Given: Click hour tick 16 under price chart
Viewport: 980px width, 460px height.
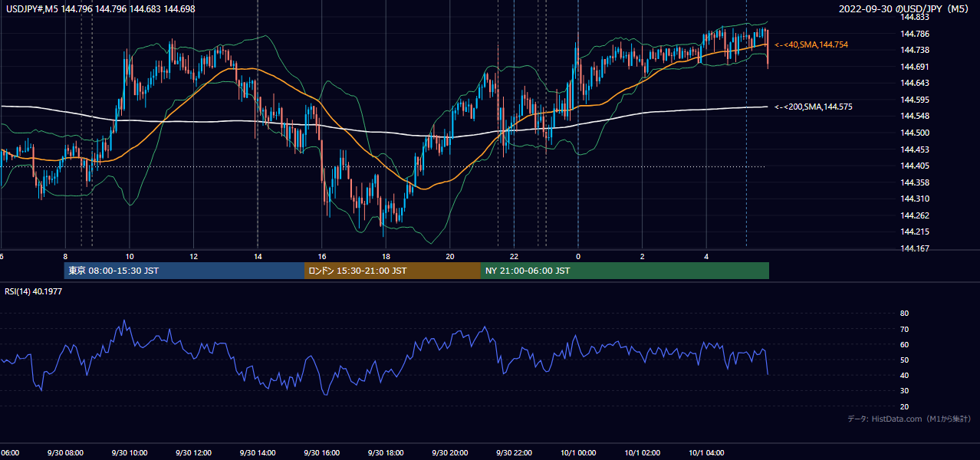Looking at the screenshot, I should coord(322,257).
